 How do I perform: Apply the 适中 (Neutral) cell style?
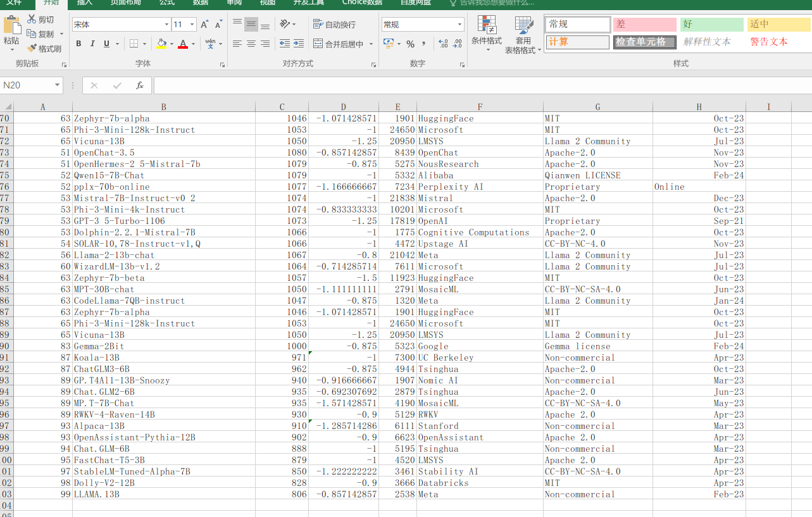point(779,25)
